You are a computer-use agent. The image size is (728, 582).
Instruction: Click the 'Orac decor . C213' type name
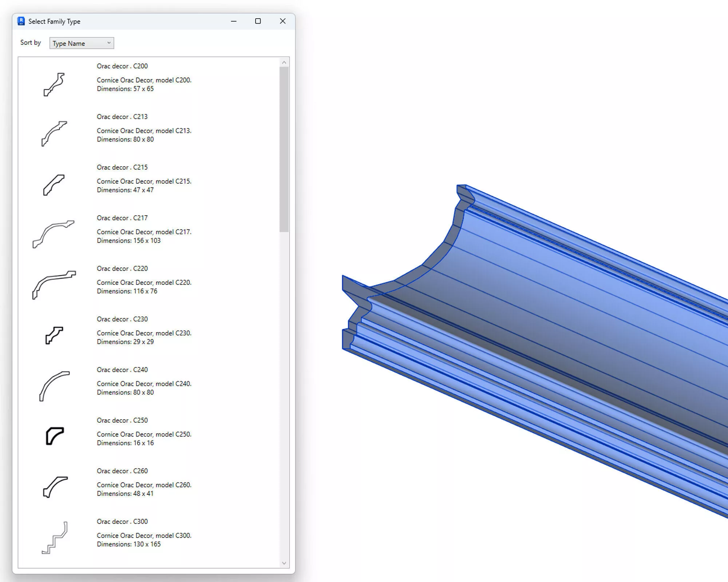pyautogui.click(x=122, y=117)
